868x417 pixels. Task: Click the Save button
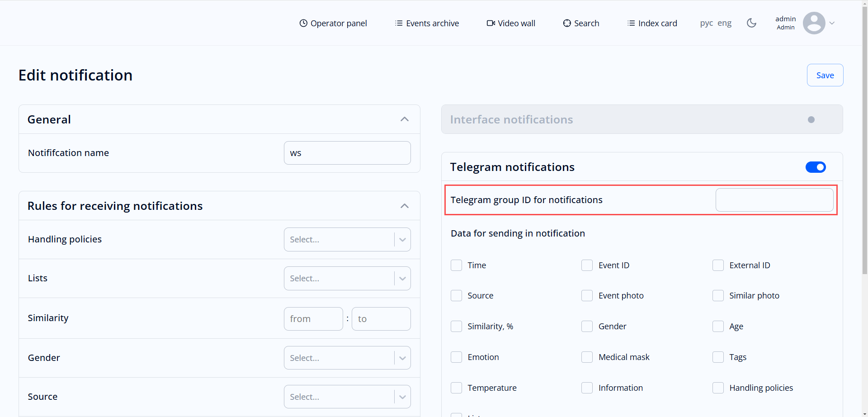pos(825,75)
